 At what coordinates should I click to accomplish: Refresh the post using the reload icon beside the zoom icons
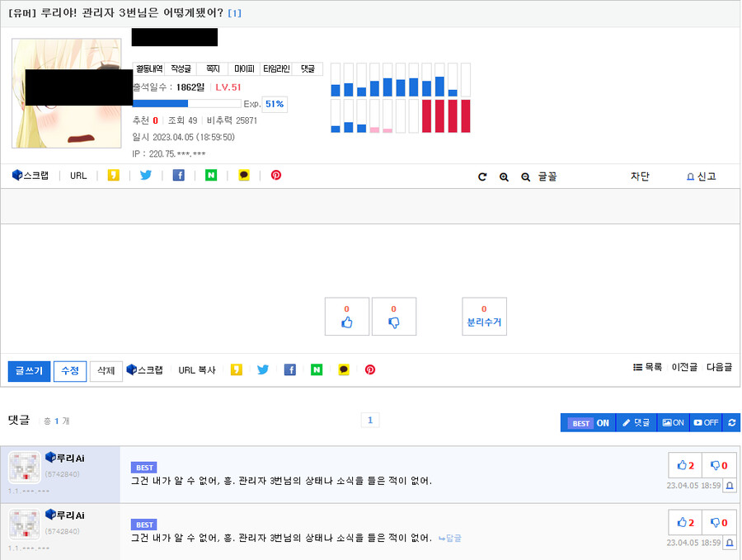pos(482,176)
